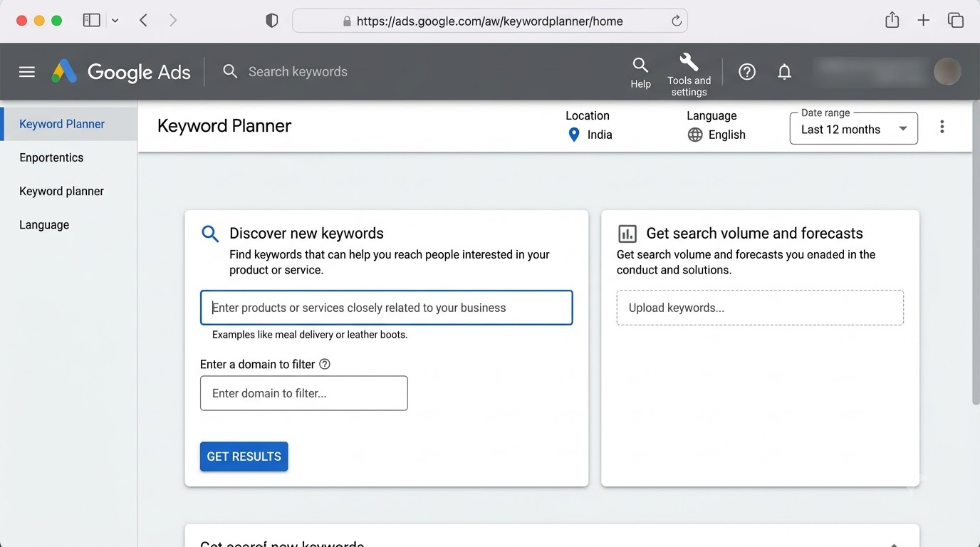Click the search magnifier icon in header
Image resolution: width=980 pixels, height=547 pixels.
(x=230, y=71)
